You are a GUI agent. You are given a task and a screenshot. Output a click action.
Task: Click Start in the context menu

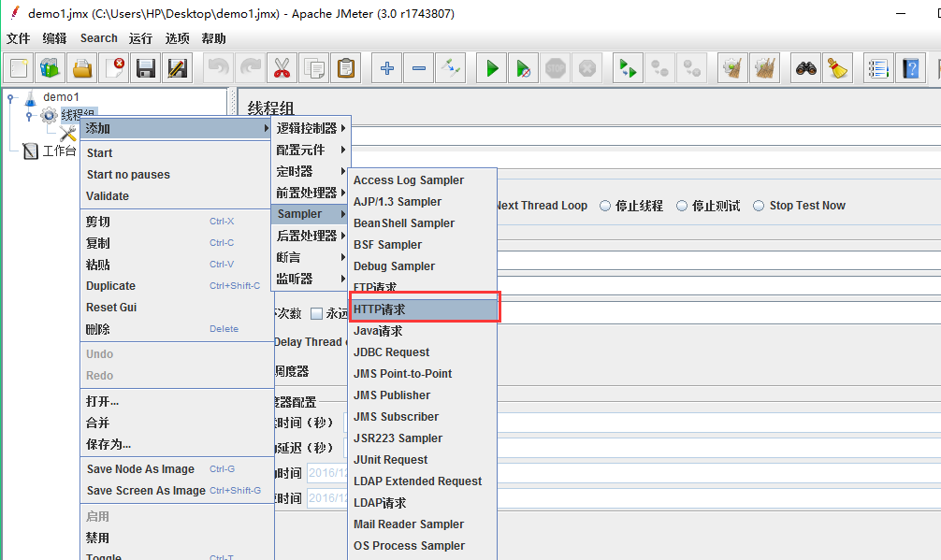point(176,153)
